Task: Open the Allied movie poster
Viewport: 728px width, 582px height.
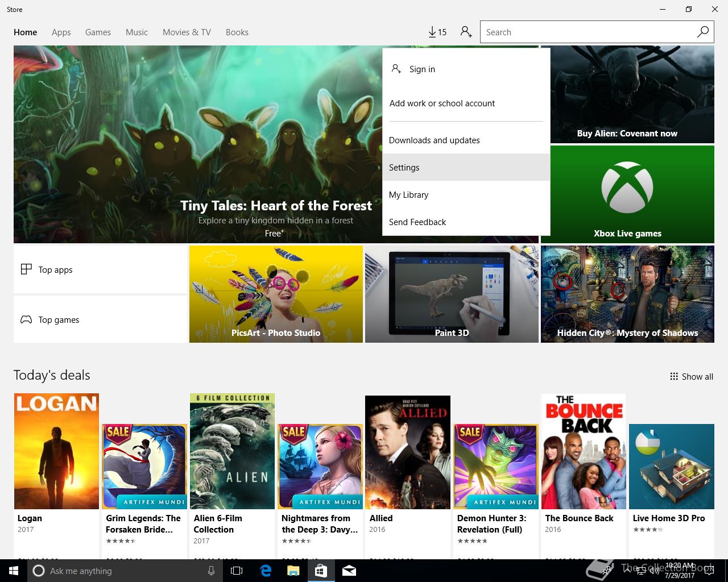Action: pos(408,452)
